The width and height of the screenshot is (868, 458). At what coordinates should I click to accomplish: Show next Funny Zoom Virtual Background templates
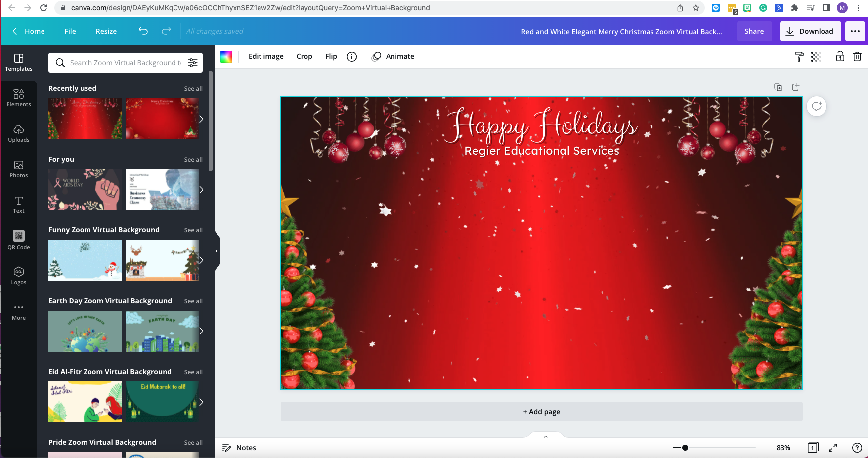201,260
